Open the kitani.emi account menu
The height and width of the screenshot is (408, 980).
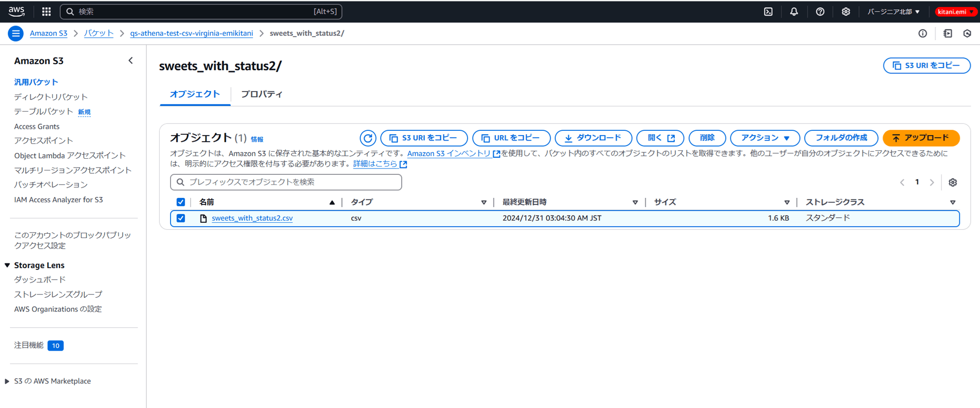tap(955, 12)
